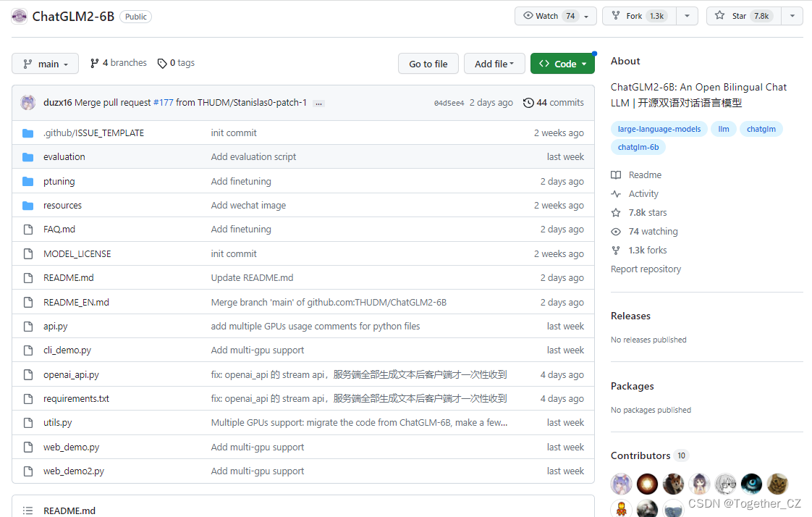This screenshot has width=812, height=517.
Task: Open 'add multiple GPUs usage comments' commit message
Action: tap(316, 327)
